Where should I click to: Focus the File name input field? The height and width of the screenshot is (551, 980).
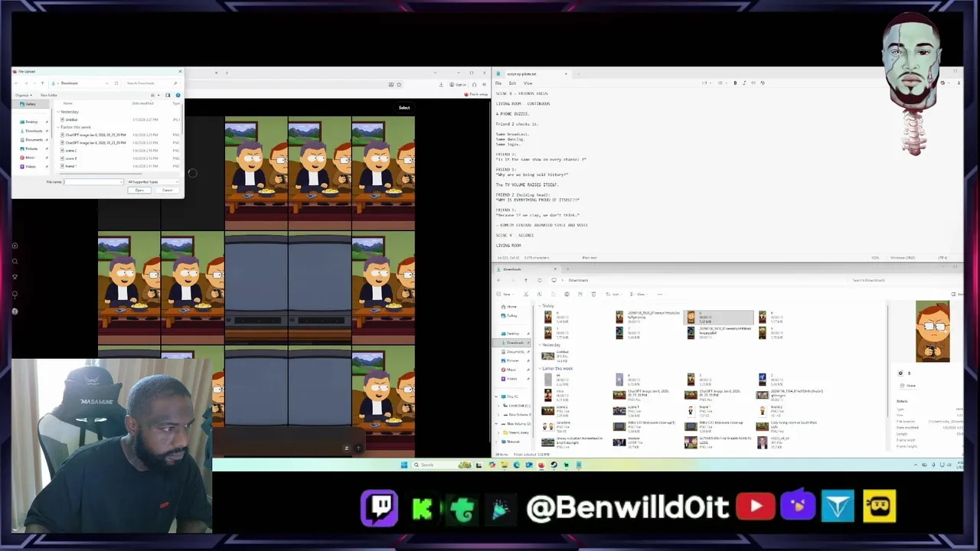[x=93, y=182]
